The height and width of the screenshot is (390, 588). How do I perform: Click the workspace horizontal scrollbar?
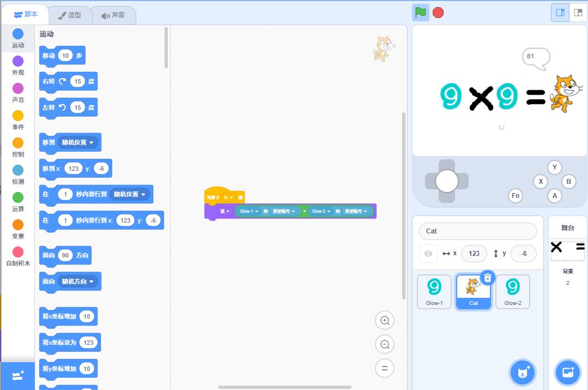click(285, 387)
